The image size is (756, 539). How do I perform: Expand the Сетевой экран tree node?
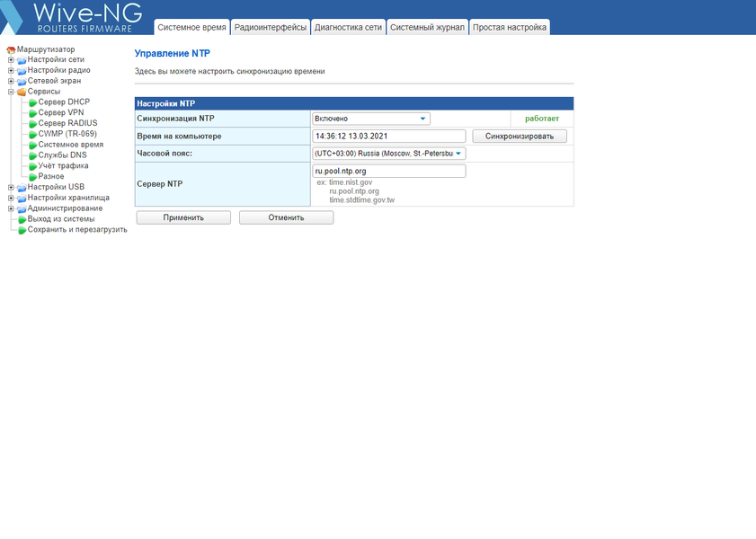[11, 82]
